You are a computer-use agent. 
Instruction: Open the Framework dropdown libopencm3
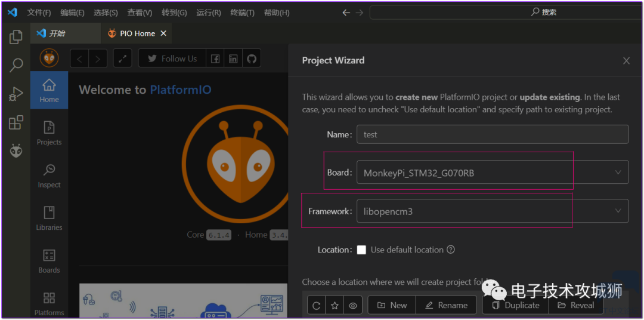(x=493, y=211)
